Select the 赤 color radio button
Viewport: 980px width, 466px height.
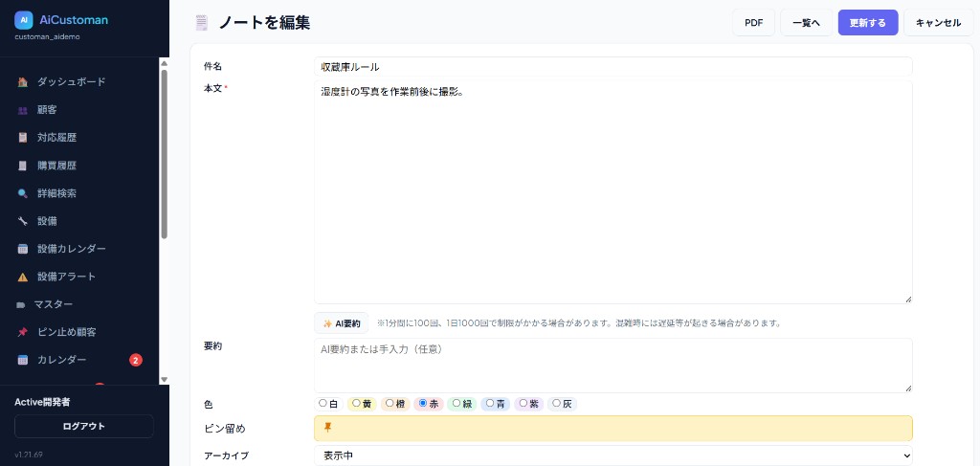(x=423, y=404)
